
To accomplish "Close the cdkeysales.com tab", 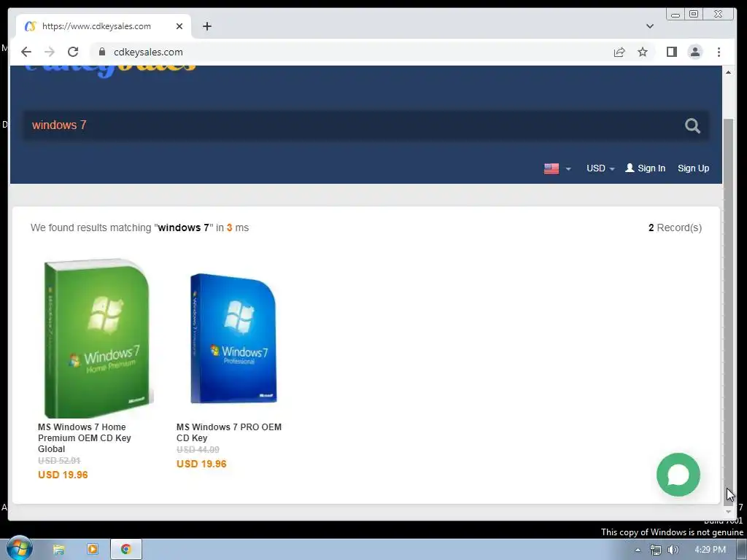I will point(179,26).
